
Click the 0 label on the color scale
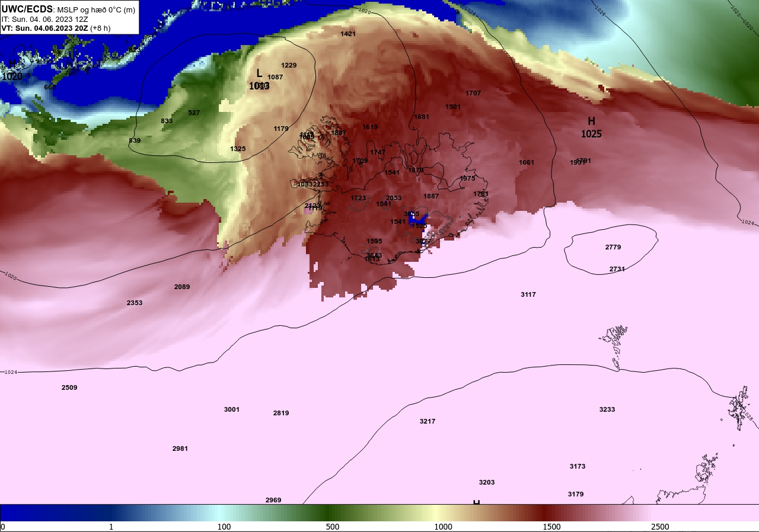pyautogui.click(x=2, y=527)
